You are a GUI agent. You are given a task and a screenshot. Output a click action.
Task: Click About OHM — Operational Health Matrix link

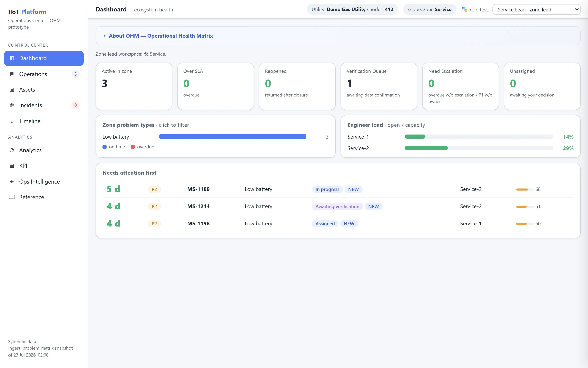pyautogui.click(x=161, y=36)
